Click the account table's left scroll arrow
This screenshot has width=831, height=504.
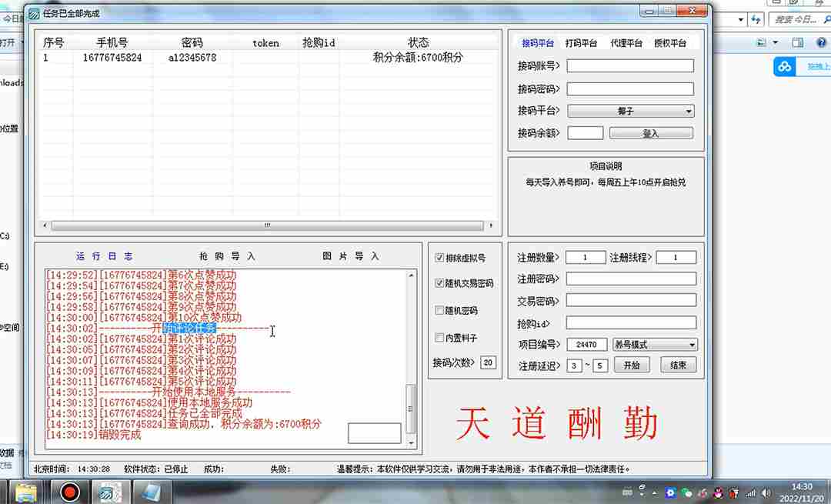pos(45,225)
